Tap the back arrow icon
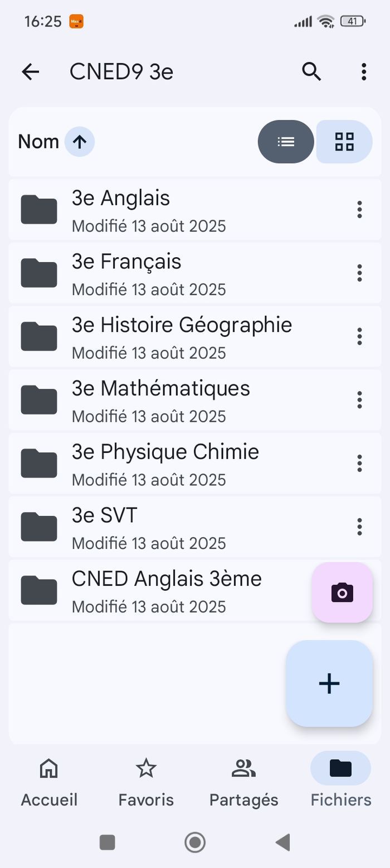This screenshot has height=868, width=390. coord(31,71)
